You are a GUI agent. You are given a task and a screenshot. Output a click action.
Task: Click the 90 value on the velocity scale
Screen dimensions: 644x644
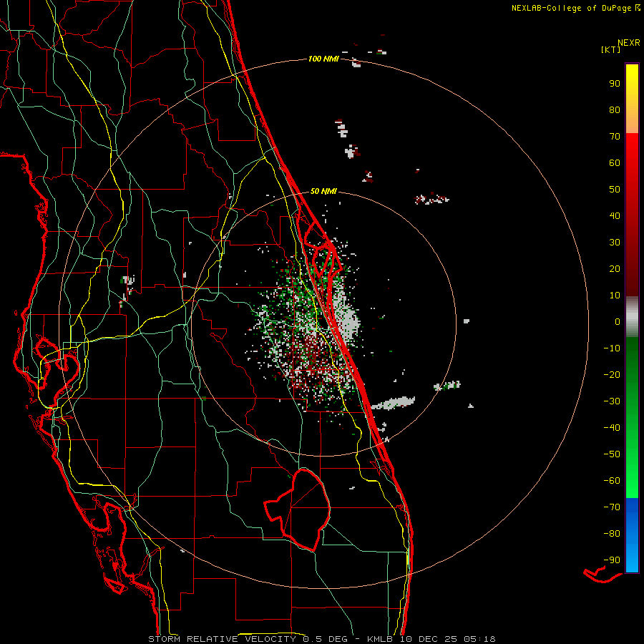[x=615, y=84]
